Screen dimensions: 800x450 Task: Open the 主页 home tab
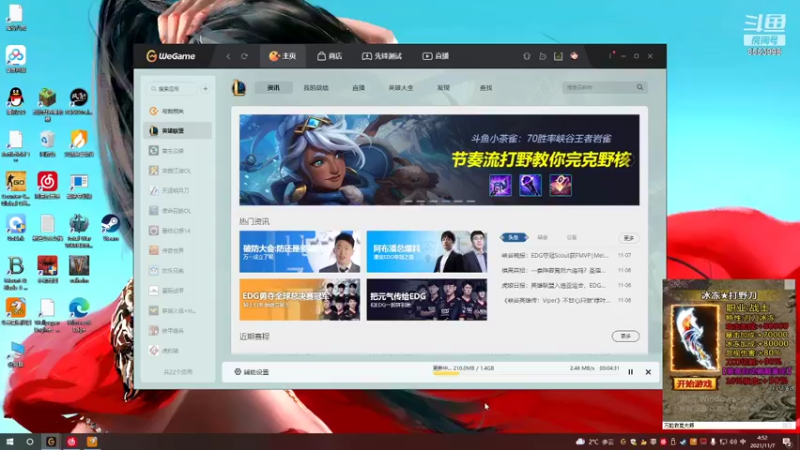click(x=283, y=56)
